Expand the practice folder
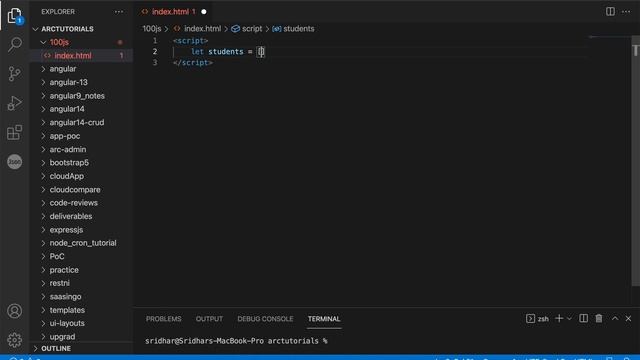The image size is (640, 360). [x=64, y=270]
